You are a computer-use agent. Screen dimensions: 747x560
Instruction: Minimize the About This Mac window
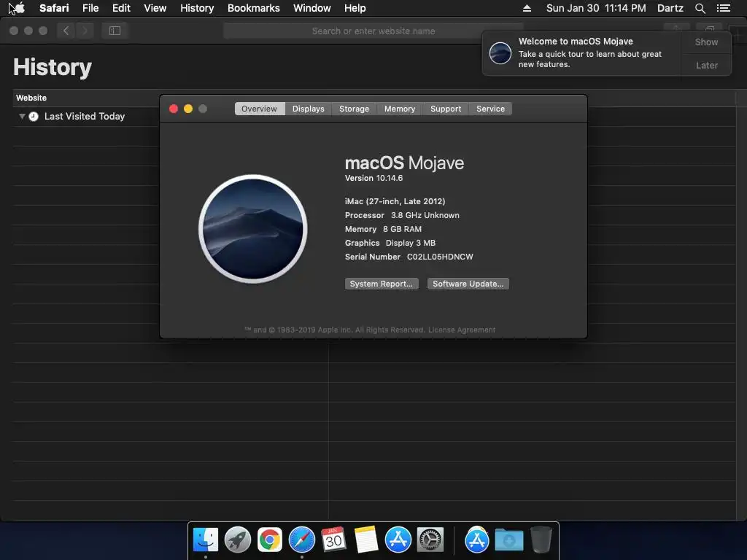tap(188, 109)
